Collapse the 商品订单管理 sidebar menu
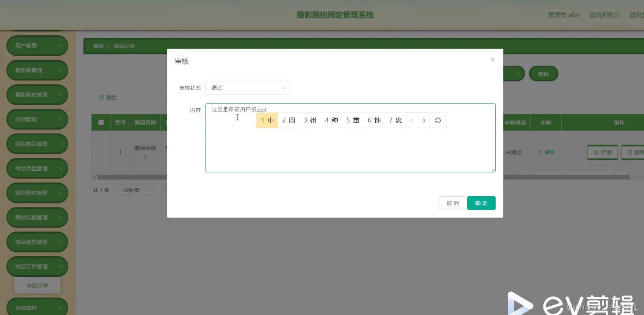Image resolution: width=644 pixels, height=315 pixels. (37, 266)
